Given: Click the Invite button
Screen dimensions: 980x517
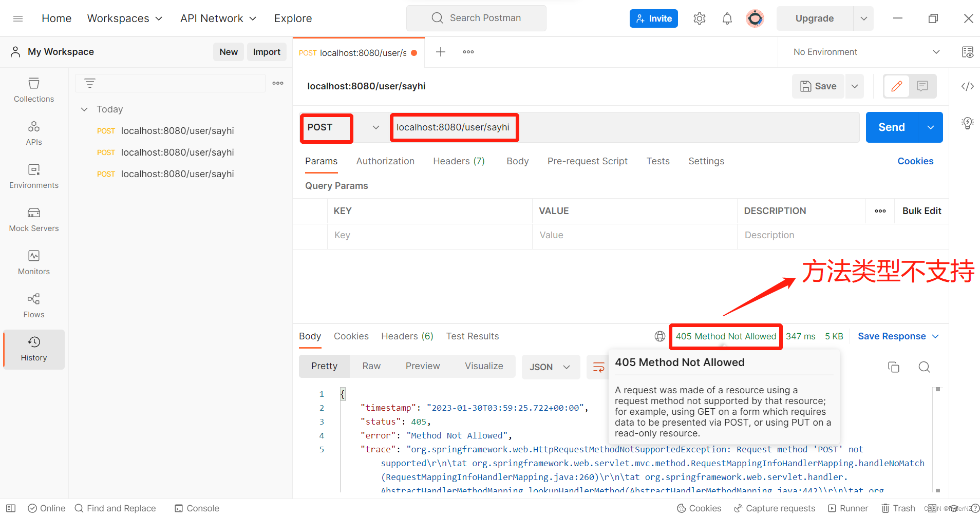Looking at the screenshot, I should (654, 18).
